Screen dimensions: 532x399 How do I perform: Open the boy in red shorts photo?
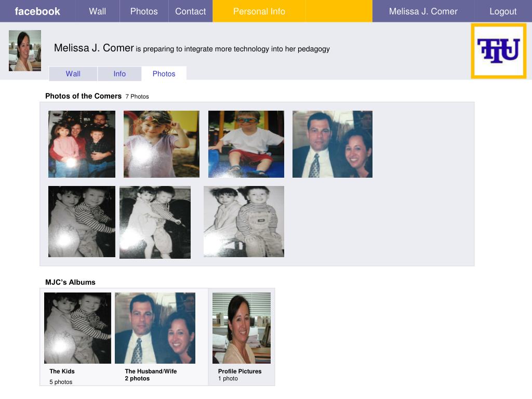[x=246, y=144]
